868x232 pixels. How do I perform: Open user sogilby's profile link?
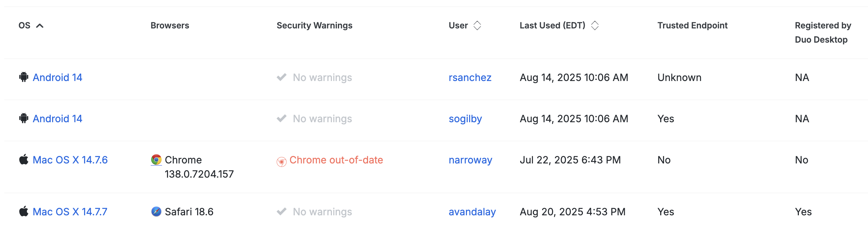[465, 119]
